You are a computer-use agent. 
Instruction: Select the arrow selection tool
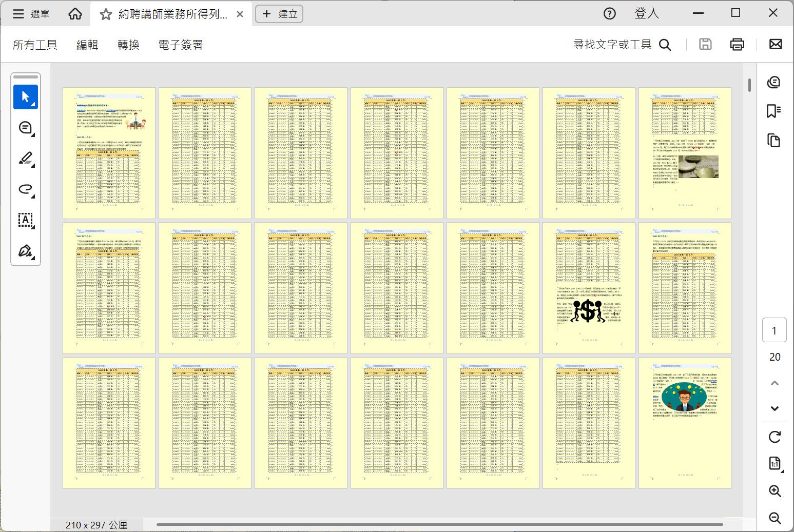(26, 97)
